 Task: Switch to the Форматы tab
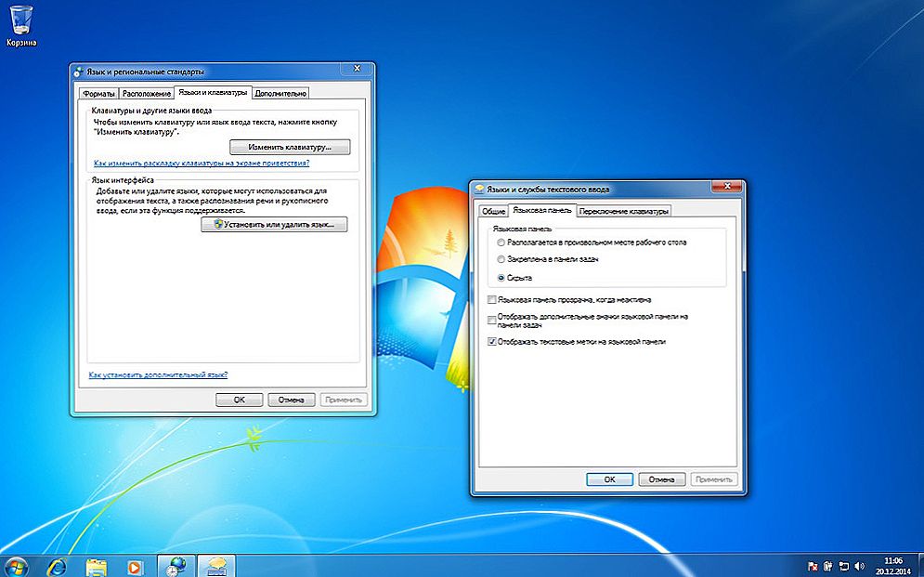click(x=98, y=94)
